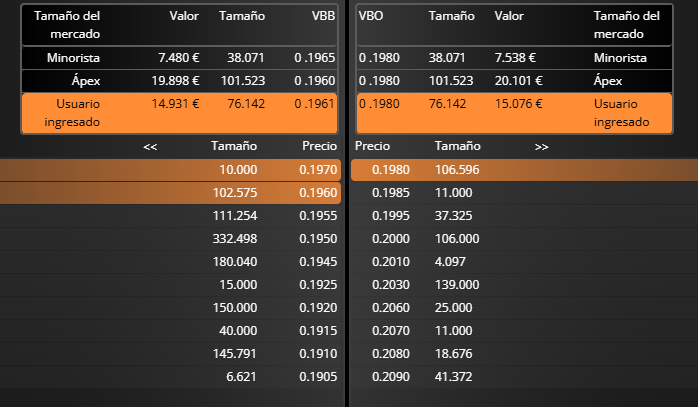
Task: Select the Ápex ask row showing 20.101 €
Action: tap(515, 81)
